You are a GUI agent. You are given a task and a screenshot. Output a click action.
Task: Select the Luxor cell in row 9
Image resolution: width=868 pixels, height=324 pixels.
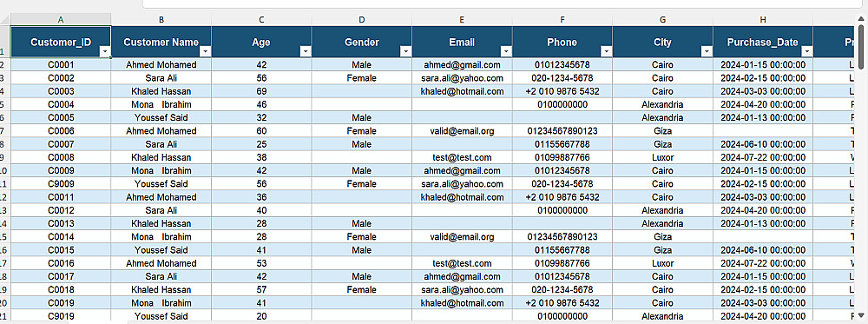pos(662,157)
